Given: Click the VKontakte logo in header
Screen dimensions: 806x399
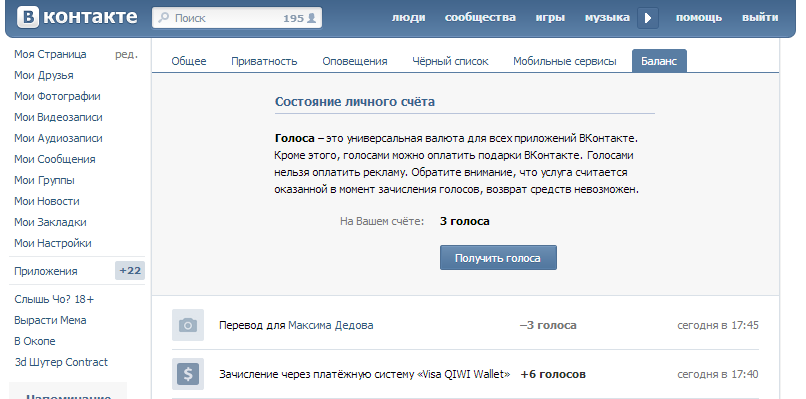Looking at the screenshot, I should point(77,17).
